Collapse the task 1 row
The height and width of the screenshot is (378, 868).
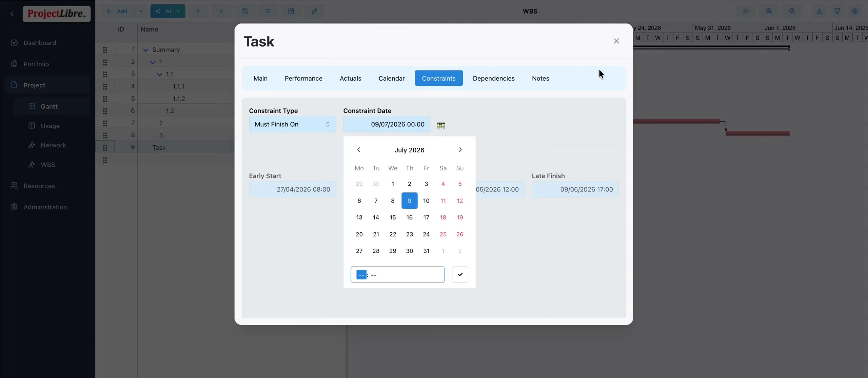153,62
